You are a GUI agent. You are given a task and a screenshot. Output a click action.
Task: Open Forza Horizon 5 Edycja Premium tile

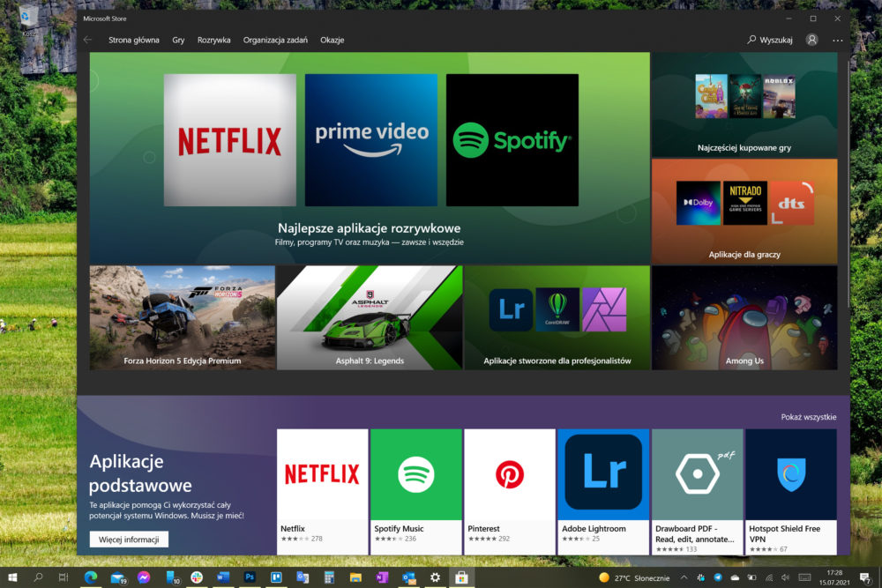click(x=183, y=317)
